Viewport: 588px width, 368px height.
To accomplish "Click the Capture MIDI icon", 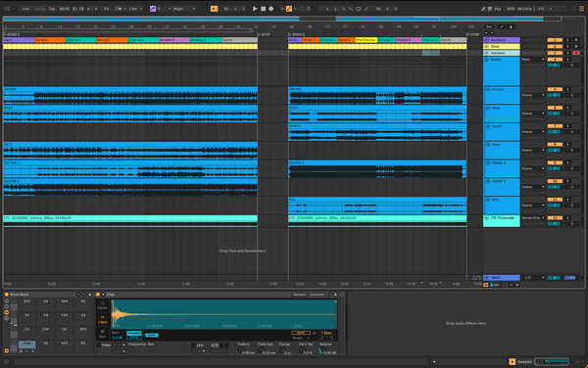I will [x=302, y=9].
